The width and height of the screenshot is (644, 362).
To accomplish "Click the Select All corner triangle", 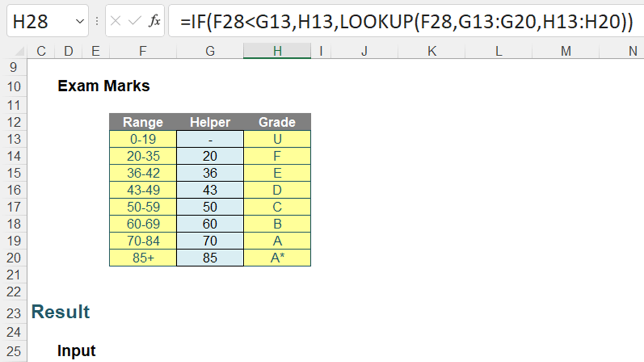I will (x=19, y=51).
